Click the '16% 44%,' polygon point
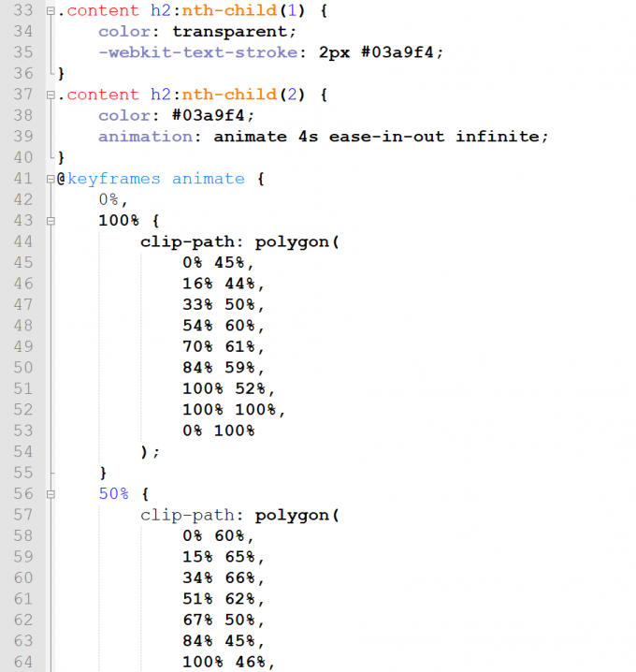This screenshot has height=672, width=636. (x=224, y=284)
